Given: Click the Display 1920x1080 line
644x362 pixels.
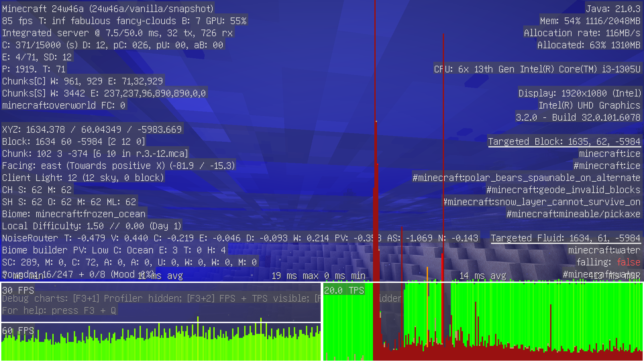Looking at the screenshot, I should pos(579,93).
